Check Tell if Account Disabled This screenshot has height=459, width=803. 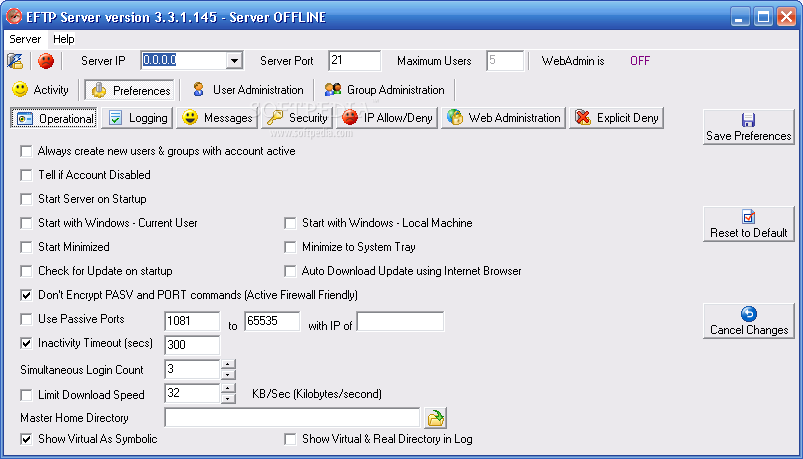tap(26, 175)
